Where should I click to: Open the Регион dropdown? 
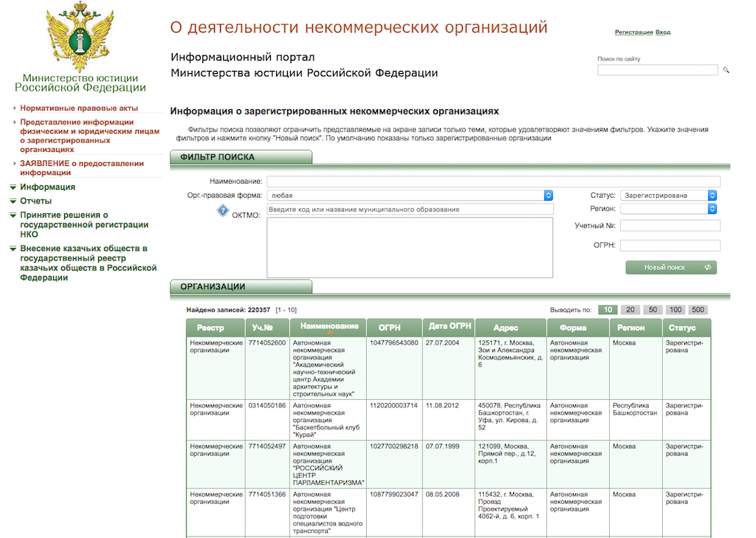[x=669, y=210]
